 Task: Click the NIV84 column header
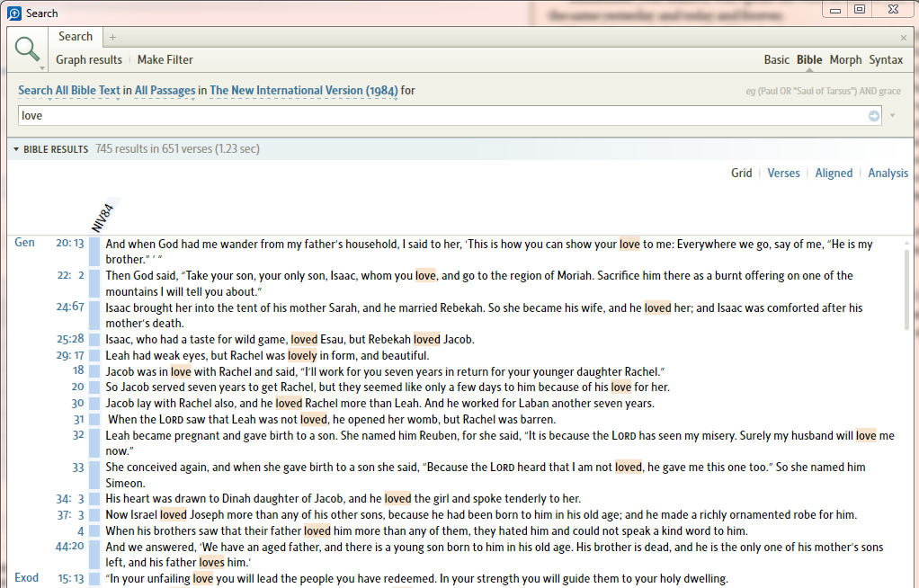tap(103, 217)
